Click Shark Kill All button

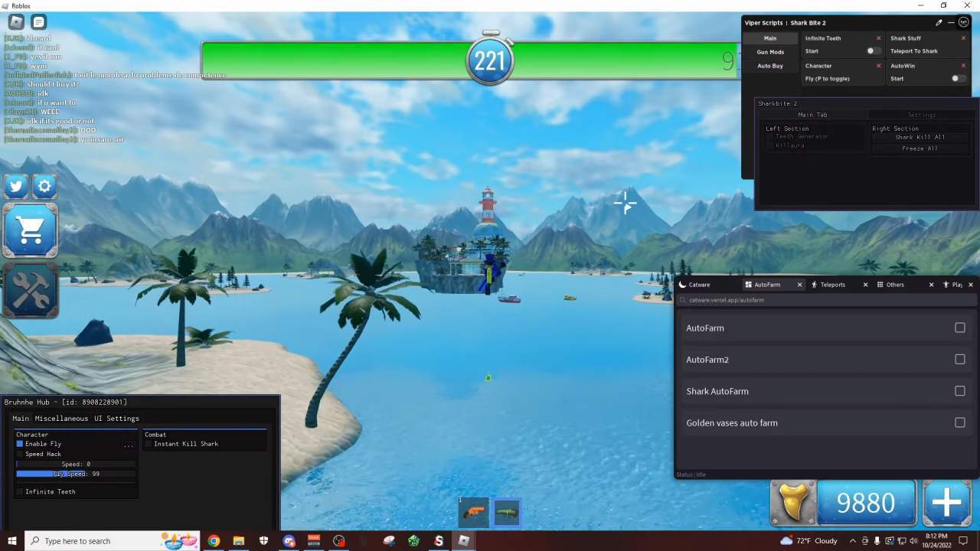pyautogui.click(x=920, y=138)
